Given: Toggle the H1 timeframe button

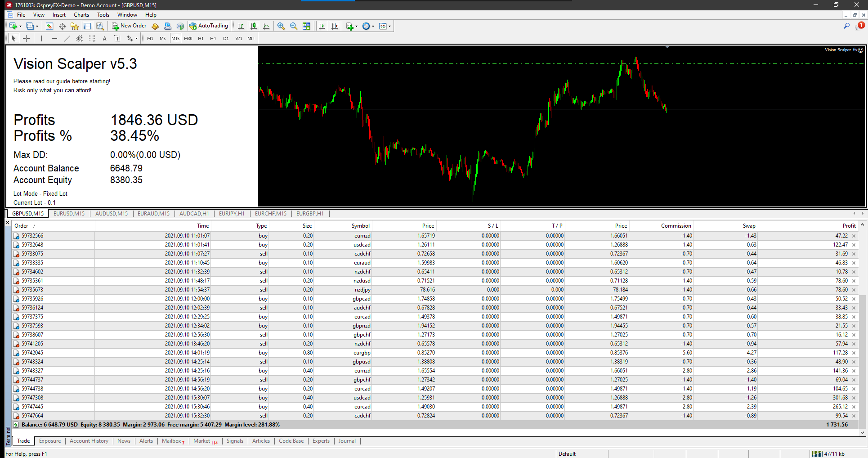Looking at the screenshot, I should pyautogui.click(x=201, y=39).
